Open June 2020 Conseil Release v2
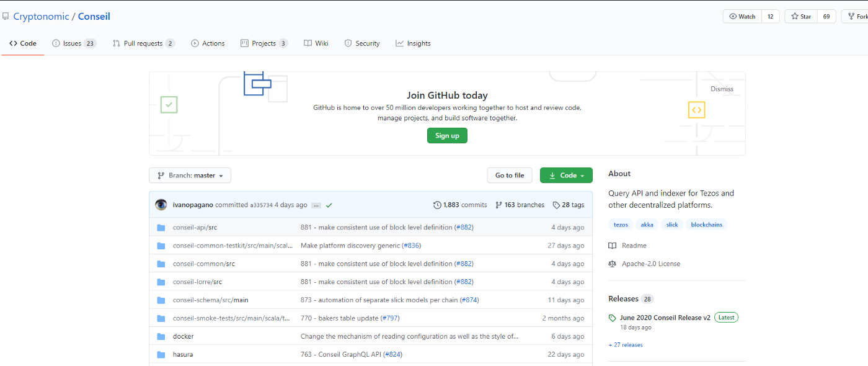868x366 pixels. [x=665, y=318]
